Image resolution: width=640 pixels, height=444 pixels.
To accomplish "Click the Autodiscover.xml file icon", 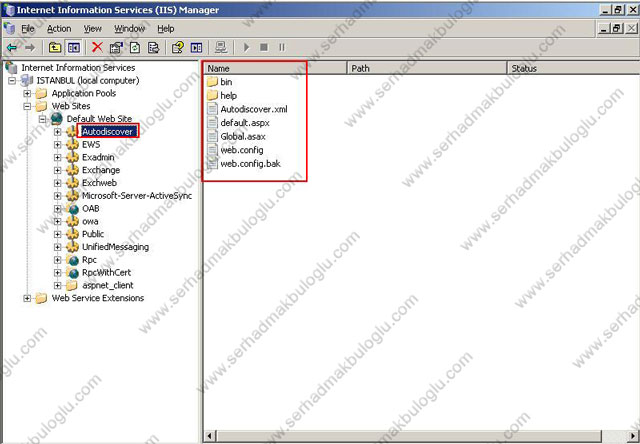I will click(212, 109).
